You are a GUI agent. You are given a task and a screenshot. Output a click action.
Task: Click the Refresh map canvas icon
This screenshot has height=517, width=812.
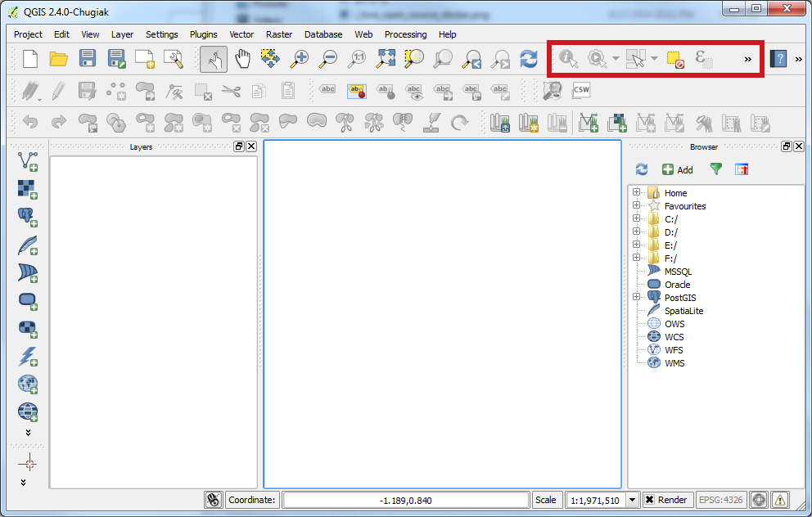tap(529, 58)
